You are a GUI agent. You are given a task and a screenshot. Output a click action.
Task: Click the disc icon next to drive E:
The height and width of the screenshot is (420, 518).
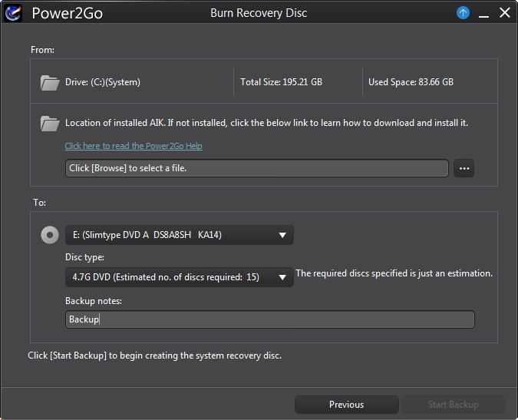pos(50,235)
